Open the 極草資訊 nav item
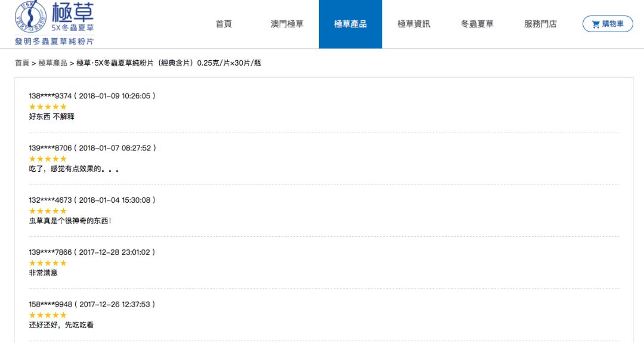This screenshot has width=644, height=343. tap(414, 24)
